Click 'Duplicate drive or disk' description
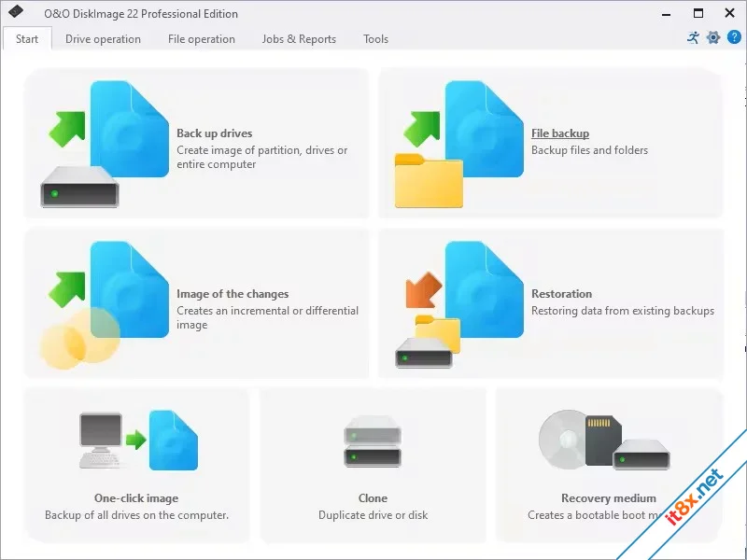This screenshot has width=747, height=560. [373, 515]
